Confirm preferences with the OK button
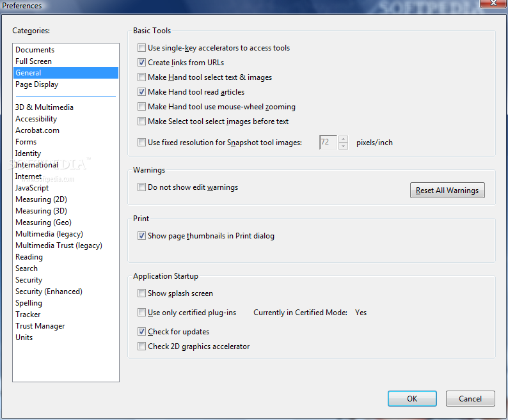This screenshot has width=508, height=420. pyautogui.click(x=412, y=399)
